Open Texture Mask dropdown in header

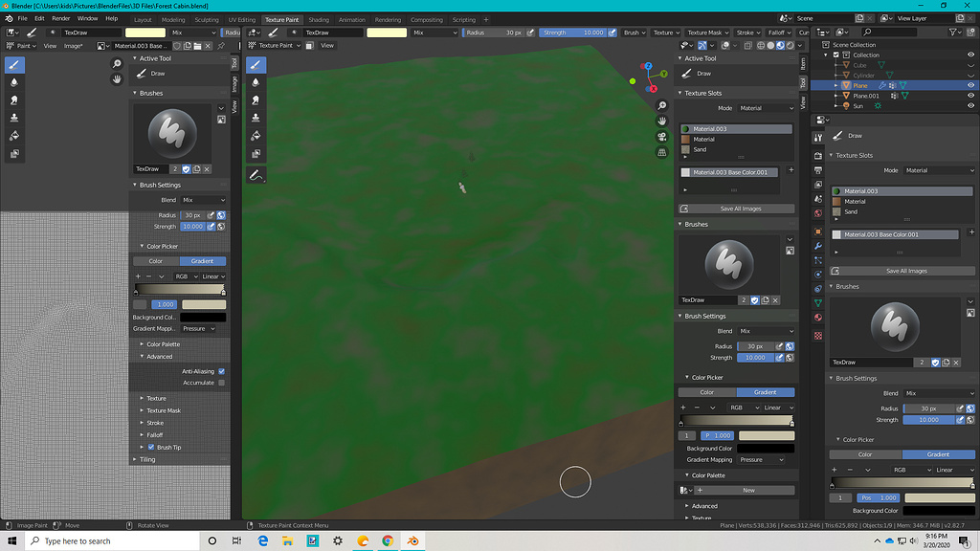(707, 33)
